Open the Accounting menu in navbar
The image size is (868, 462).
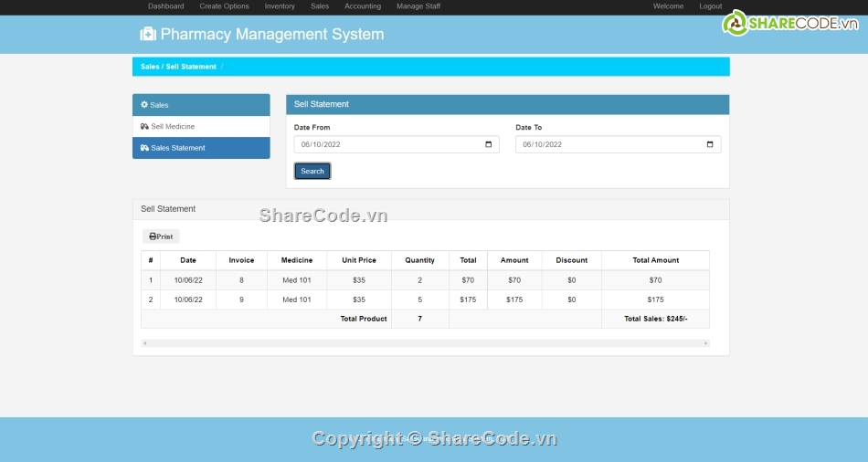click(363, 6)
